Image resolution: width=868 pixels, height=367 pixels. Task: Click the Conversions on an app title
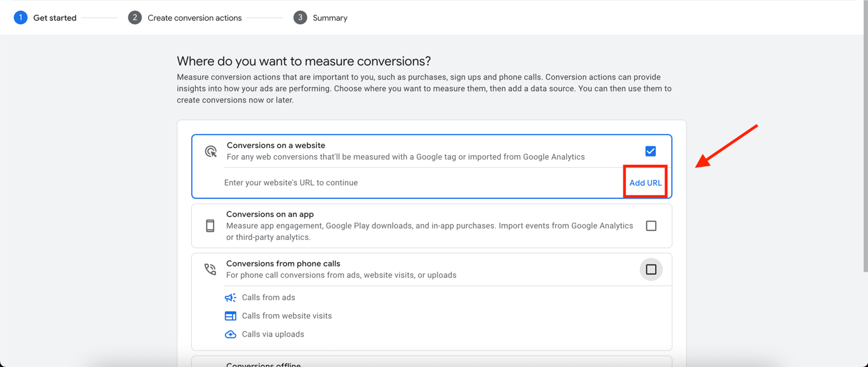tap(269, 214)
